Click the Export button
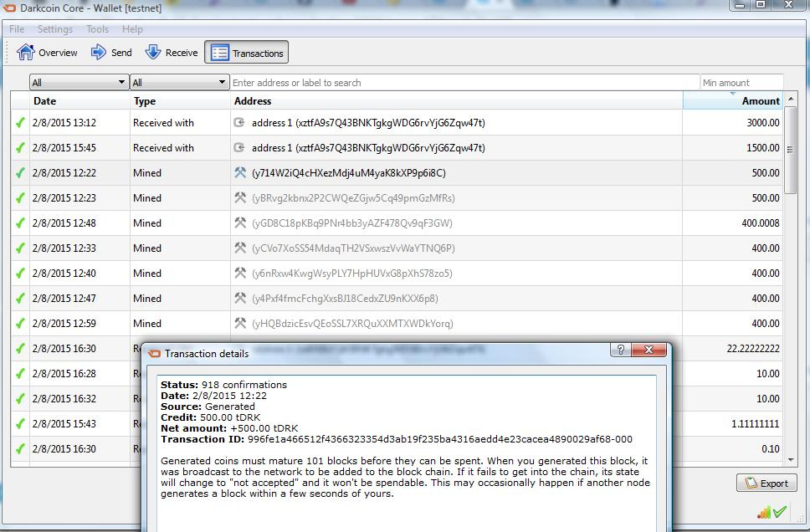 [x=766, y=483]
